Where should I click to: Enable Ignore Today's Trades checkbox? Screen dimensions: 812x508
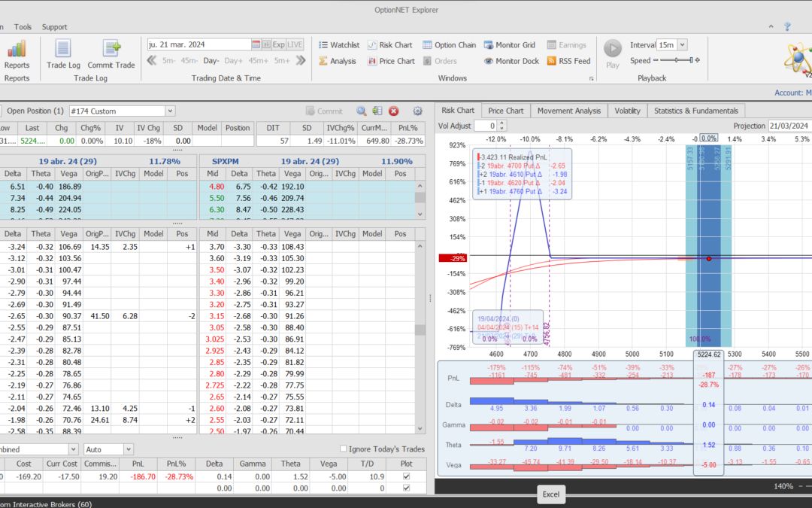coord(344,449)
